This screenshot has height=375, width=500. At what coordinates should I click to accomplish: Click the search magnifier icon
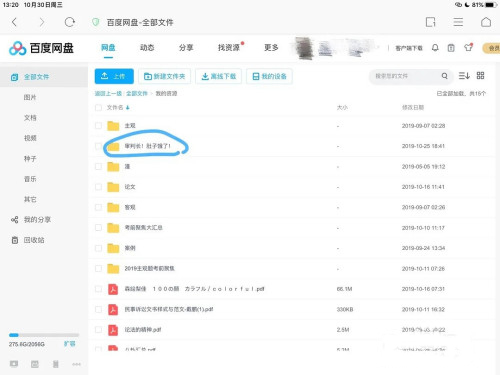444,76
